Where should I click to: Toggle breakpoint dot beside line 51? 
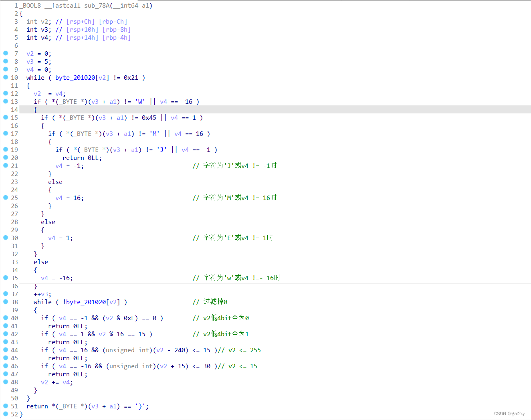point(6,406)
